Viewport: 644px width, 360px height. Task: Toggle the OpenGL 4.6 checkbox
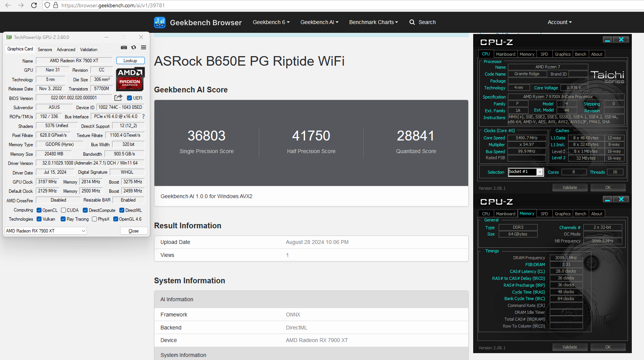pos(116,219)
